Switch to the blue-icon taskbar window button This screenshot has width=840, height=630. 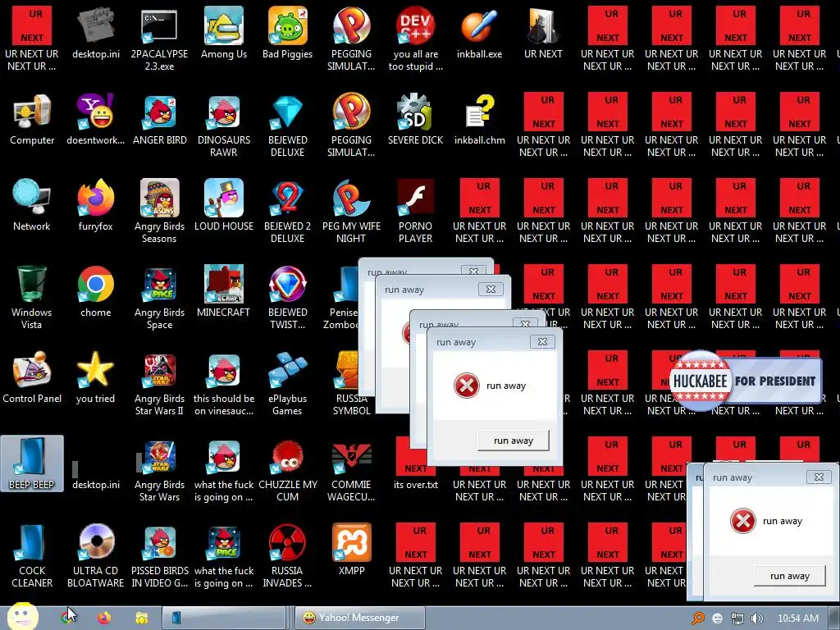click(224, 618)
